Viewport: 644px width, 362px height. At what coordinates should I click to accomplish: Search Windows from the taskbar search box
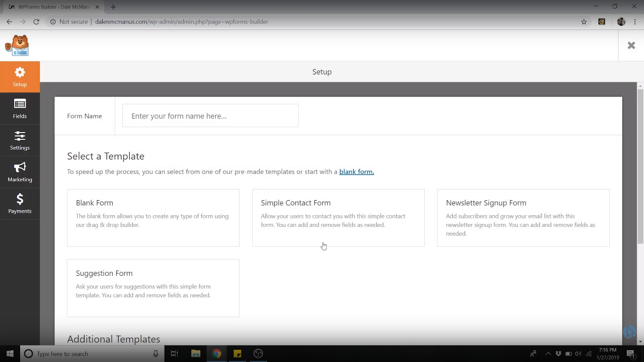(x=92, y=354)
